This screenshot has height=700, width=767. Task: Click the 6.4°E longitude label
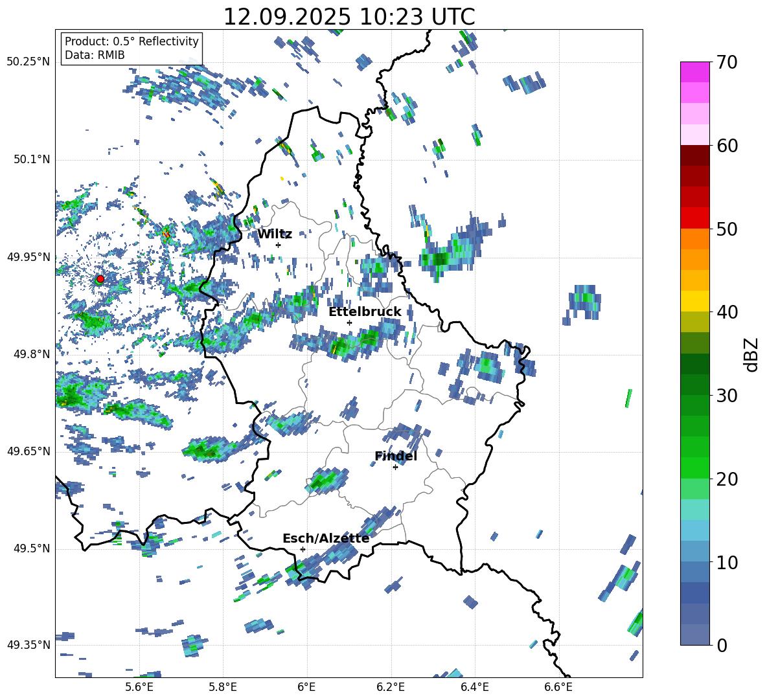coord(474,687)
